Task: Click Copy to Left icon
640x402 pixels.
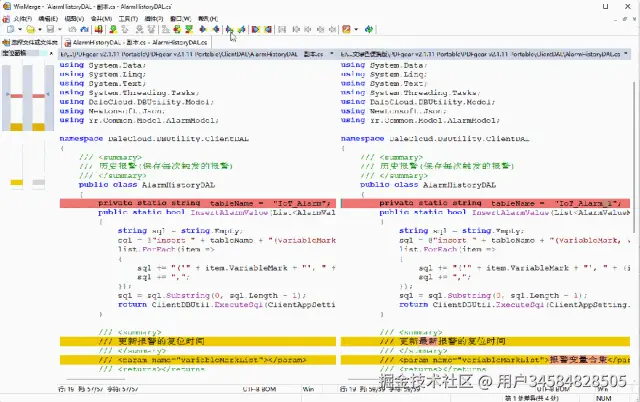Action: point(216,29)
